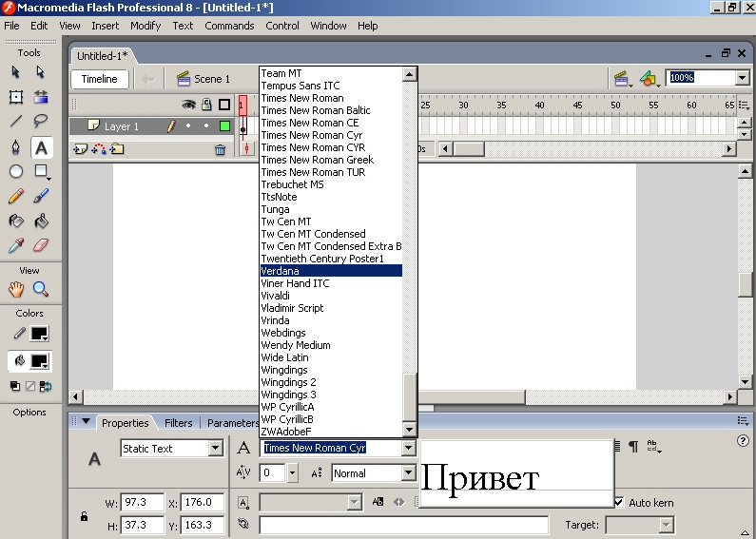
Task: Click the Edit Scene icon
Action: [x=622, y=79]
